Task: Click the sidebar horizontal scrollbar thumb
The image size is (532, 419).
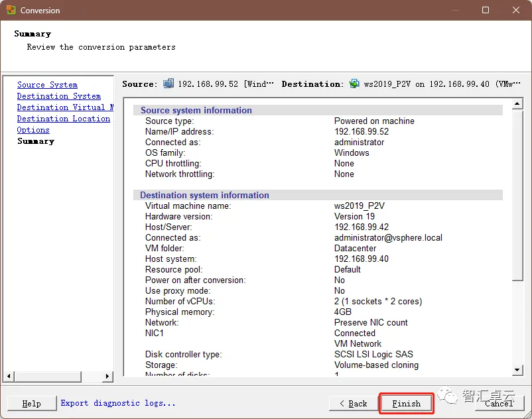Action: 48,376
